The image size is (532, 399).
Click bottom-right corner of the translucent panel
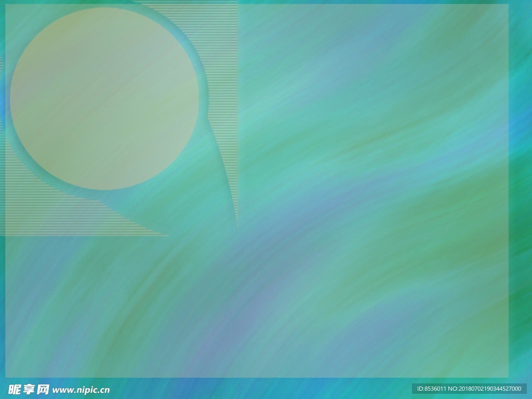click(507, 376)
